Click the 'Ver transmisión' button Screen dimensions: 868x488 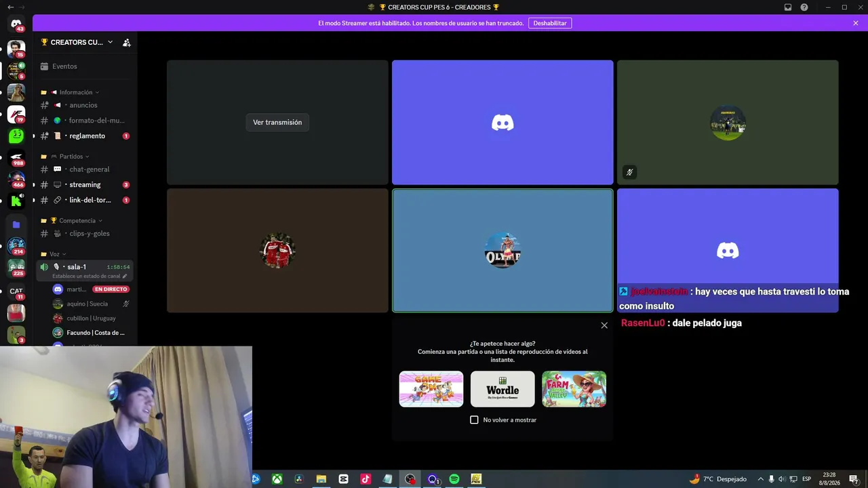click(x=277, y=123)
